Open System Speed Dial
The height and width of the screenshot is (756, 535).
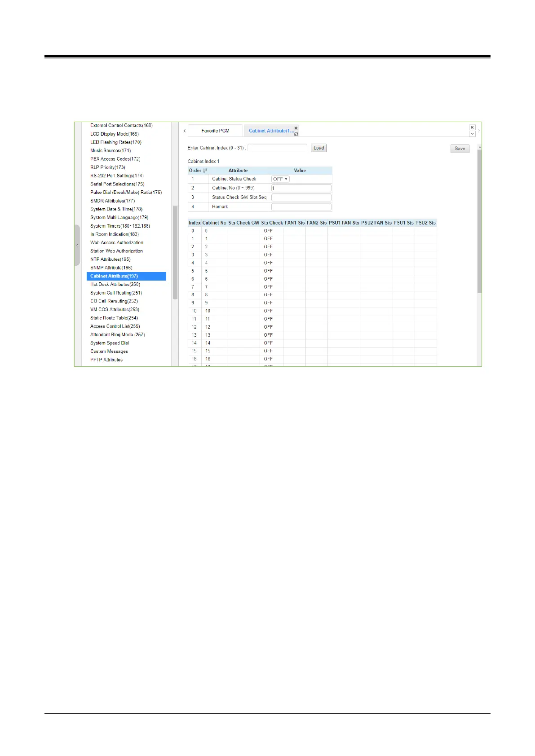coord(110,343)
